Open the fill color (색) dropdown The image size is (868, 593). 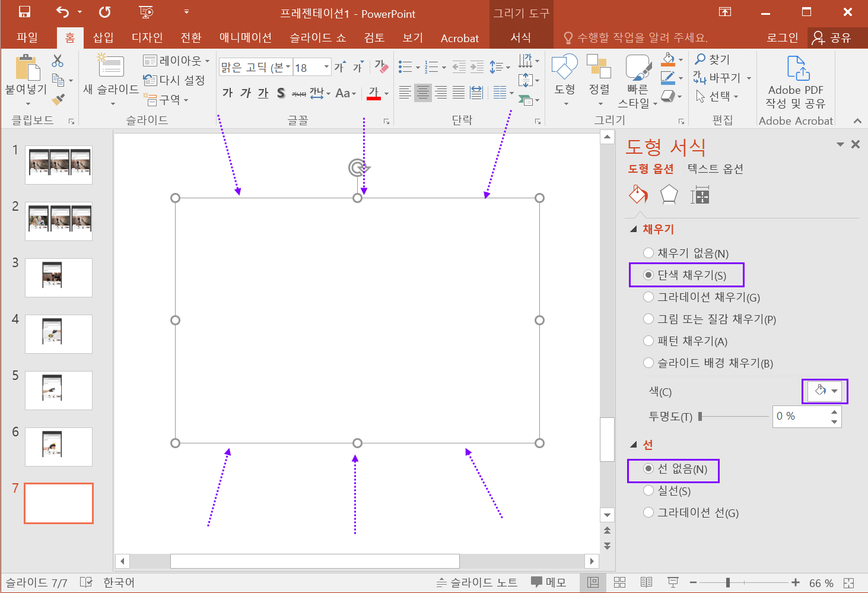[x=825, y=391]
